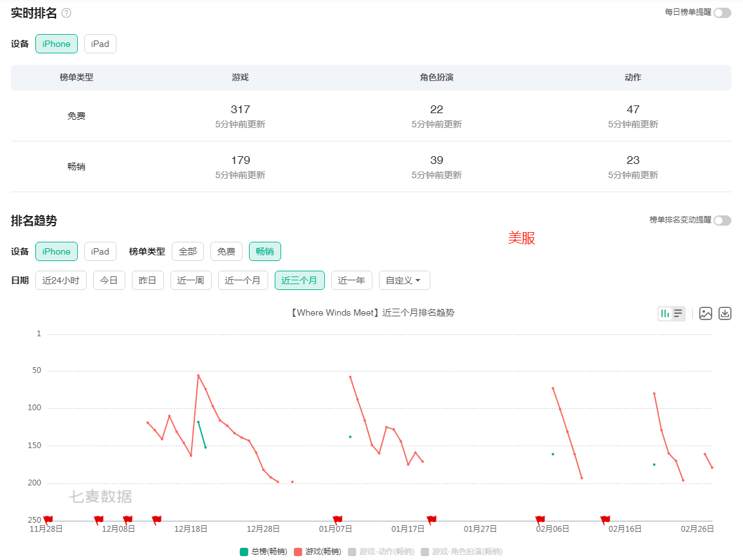The height and width of the screenshot is (560, 743).
Task: Choose the 近一年 date range
Action: pos(351,280)
